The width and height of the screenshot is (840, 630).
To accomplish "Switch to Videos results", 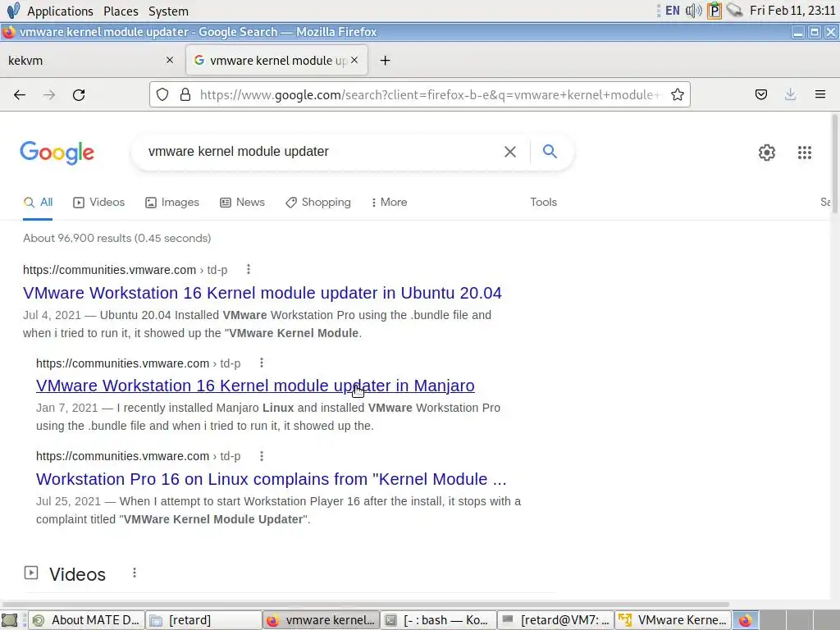I will pos(99,202).
